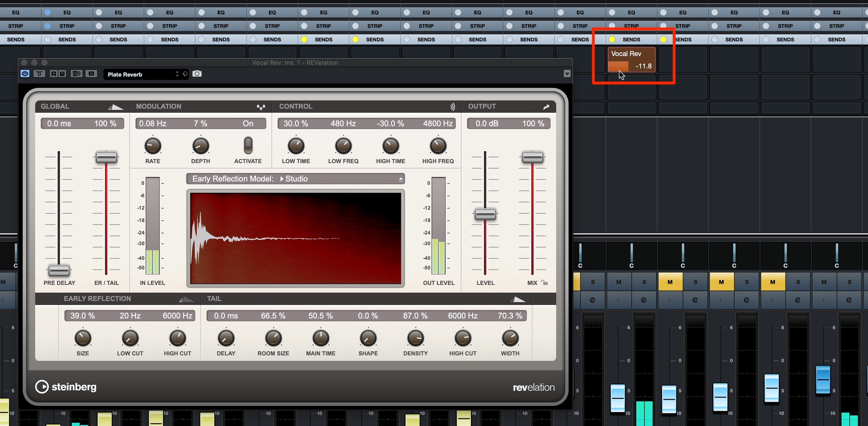Click the MAIN TIME knob

[x=320, y=338]
